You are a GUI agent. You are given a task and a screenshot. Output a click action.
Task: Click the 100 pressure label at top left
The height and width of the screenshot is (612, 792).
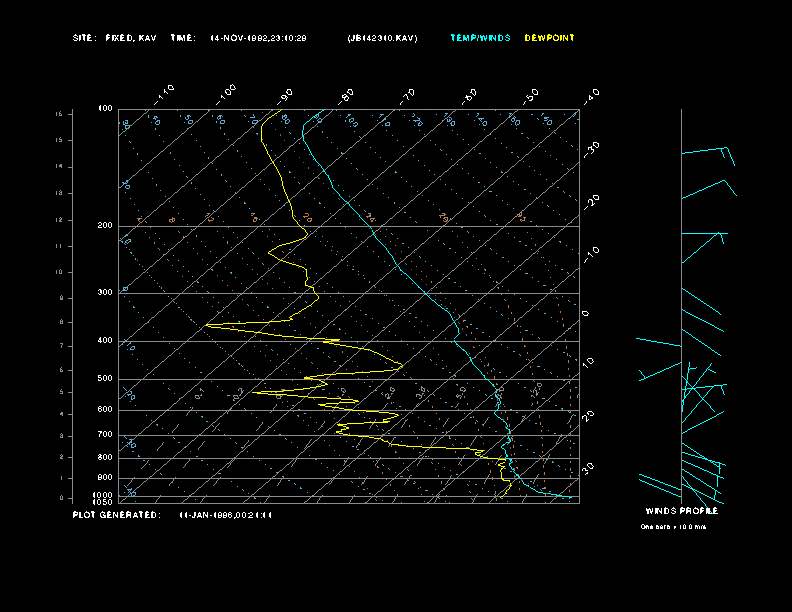tap(105, 108)
